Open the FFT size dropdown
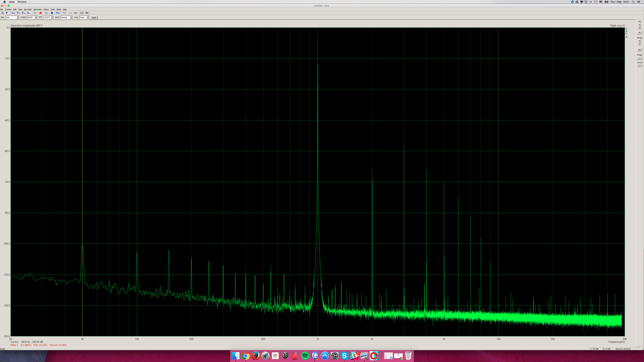This screenshot has height=362, width=644. click(48, 17)
